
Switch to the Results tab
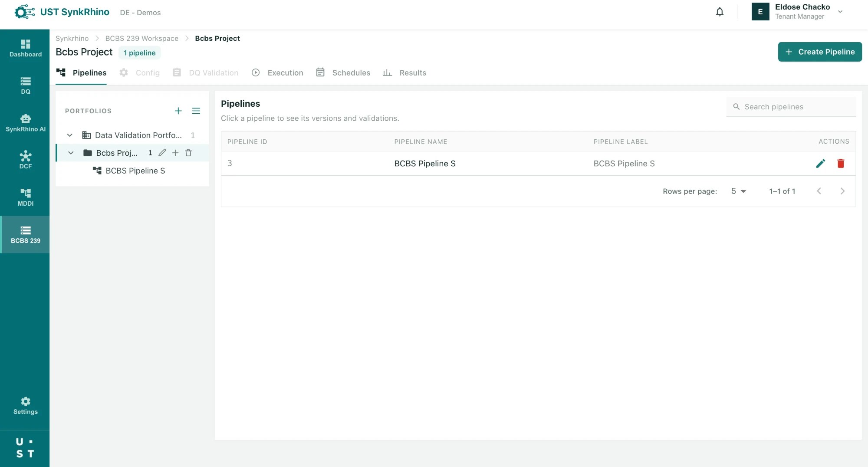coord(405,73)
